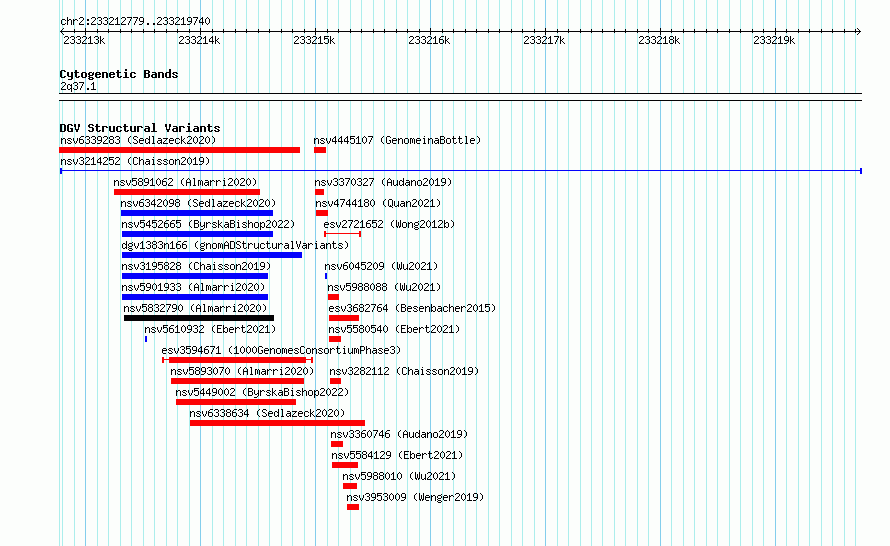Screen dimensions: 890x546
Task: Click the 233218k ruler tick label
Action: coord(659,40)
